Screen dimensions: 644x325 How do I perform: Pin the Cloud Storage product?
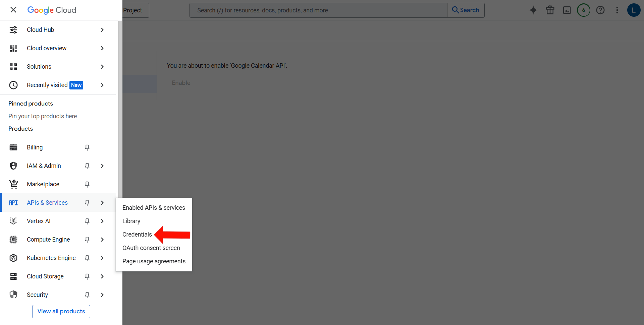coord(87,276)
